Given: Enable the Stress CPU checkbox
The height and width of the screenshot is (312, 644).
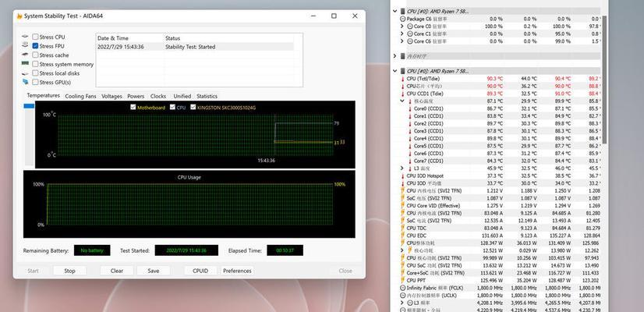Looking at the screenshot, I should (x=35, y=37).
